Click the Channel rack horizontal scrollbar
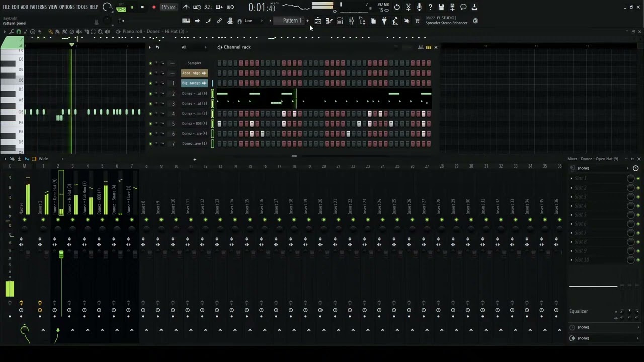The width and height of the screenshot is (644, 362). click(294, 156)
